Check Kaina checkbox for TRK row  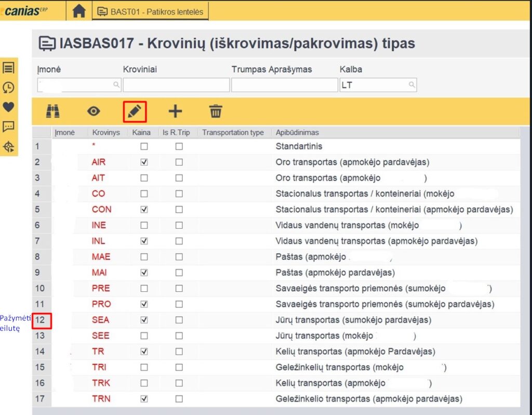click(144, 383)
